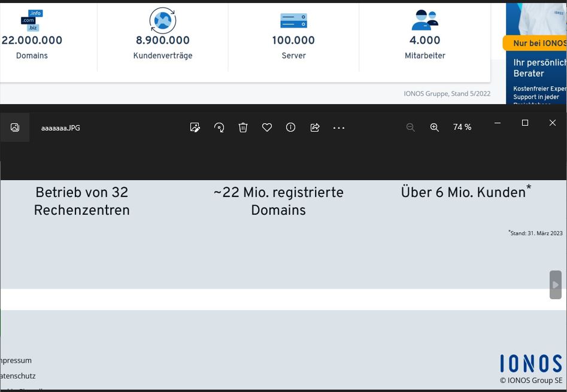Click the Mitarbeiter people icon
Screen dimensions: 567x392
tap(425, 20)
